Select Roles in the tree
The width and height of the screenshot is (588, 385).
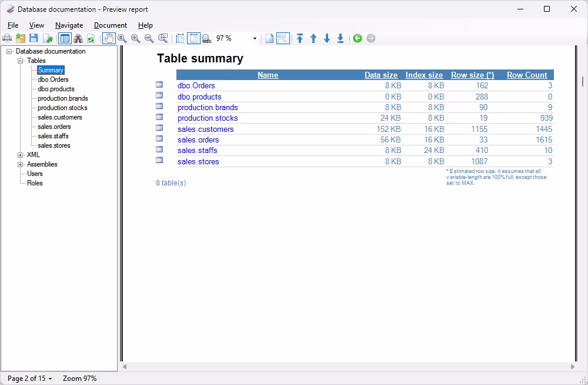tap(35, 183)
